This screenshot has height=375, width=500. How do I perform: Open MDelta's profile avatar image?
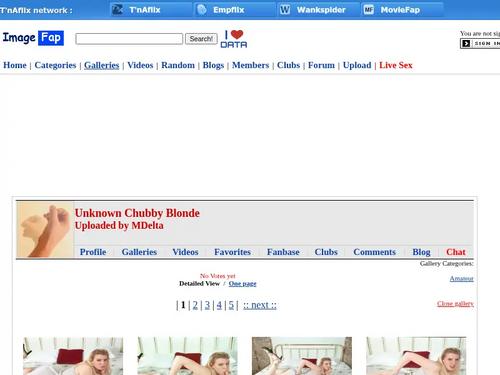coord(45,230)
